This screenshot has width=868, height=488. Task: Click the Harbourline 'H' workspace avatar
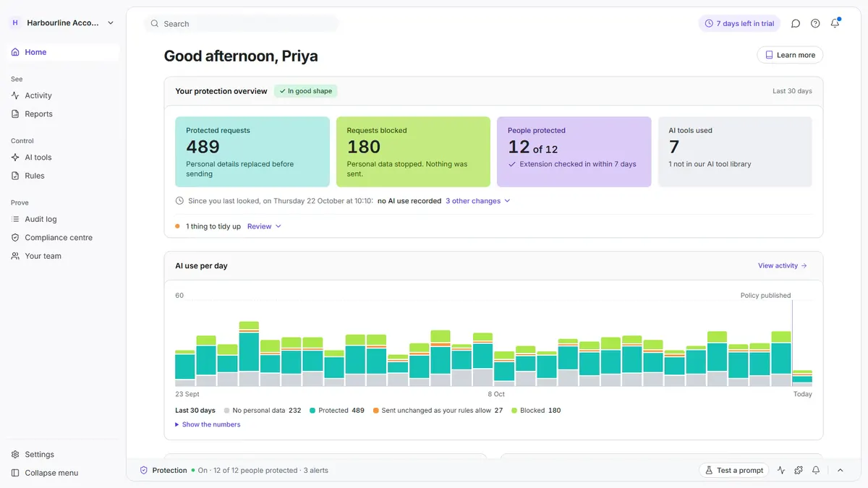[x=15, y=23]
